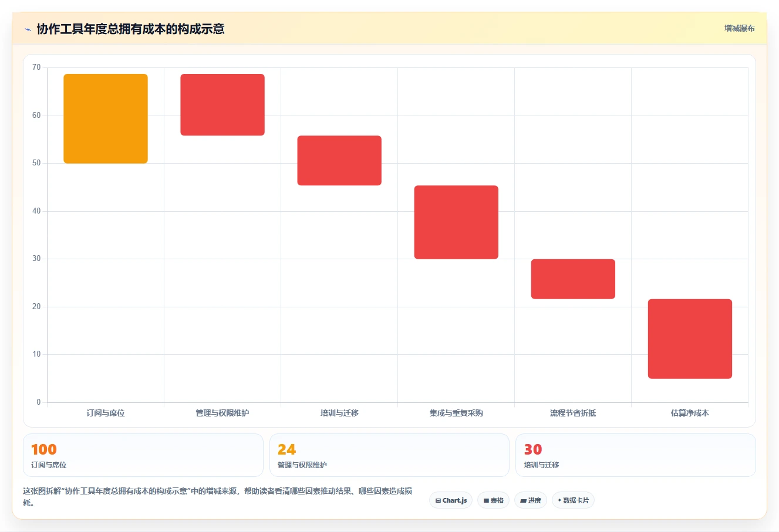Click the axis label 培训与迁移
This screenshot has width=779, height=532.
pyautogui.click(x=339, y=413)
